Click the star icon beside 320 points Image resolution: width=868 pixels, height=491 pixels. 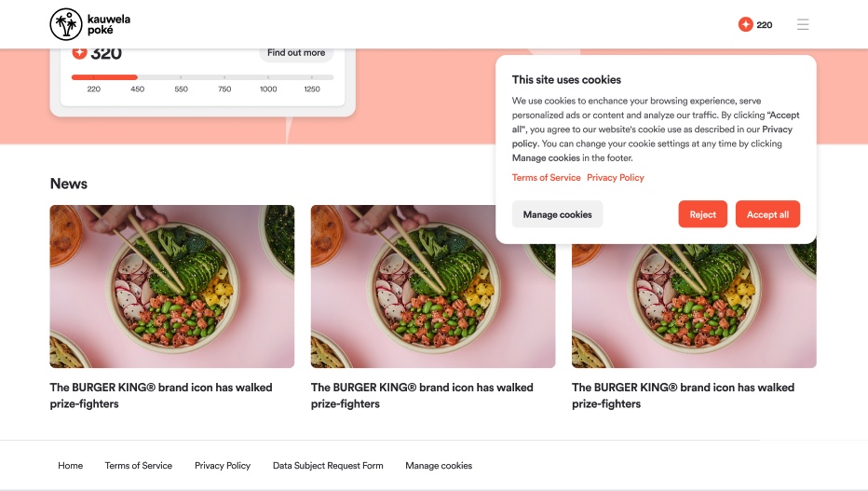pos(80,52)
